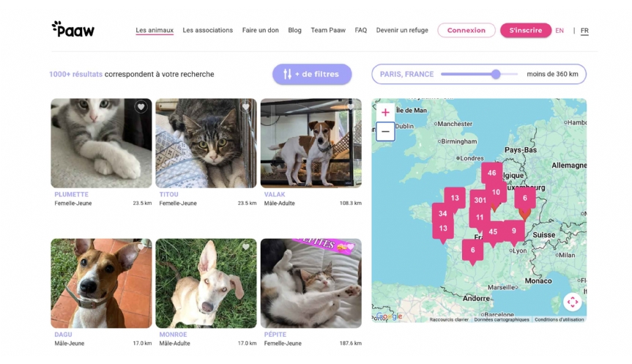The height and width of the screenshot is (364, 632).
Task: Click the map marker labeled 45
Action: (493, 232)
